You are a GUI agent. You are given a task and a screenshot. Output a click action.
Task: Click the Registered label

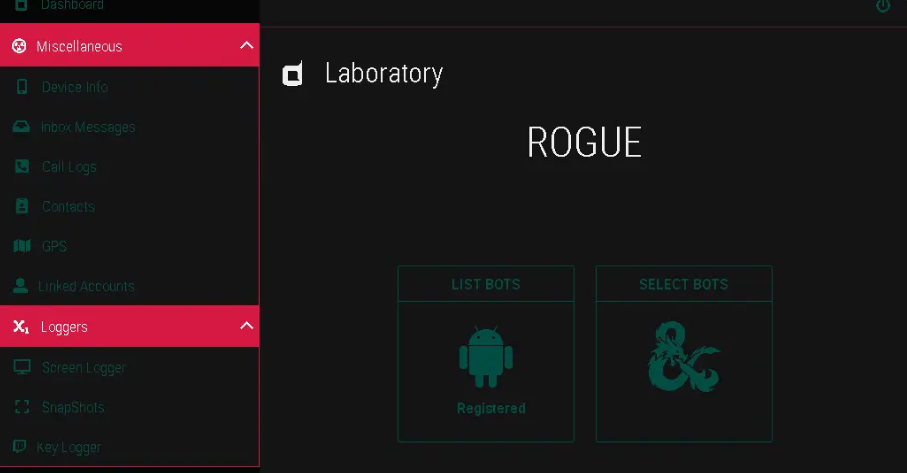tap(491, 408)
